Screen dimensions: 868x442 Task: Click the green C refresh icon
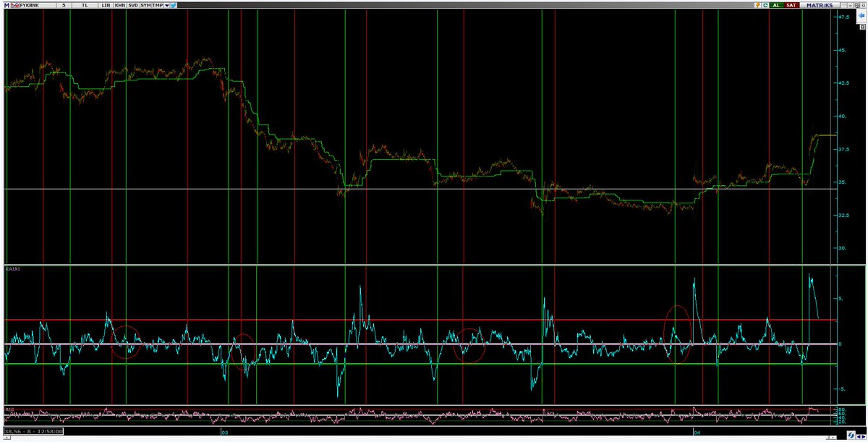coord(765,5)
